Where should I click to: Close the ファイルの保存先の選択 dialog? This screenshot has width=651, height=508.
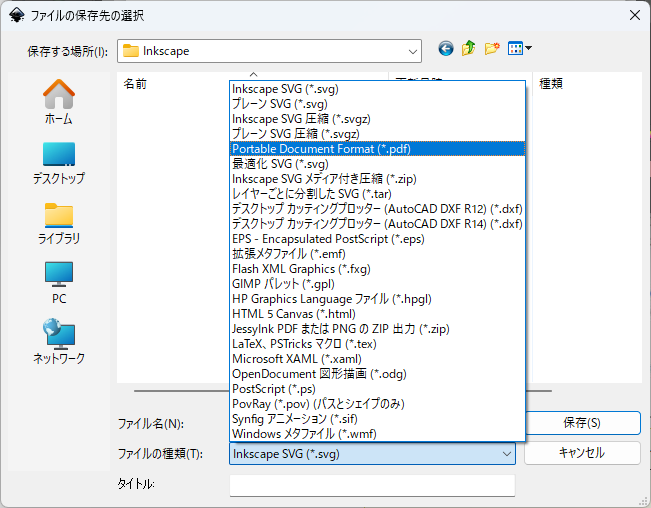634,15
